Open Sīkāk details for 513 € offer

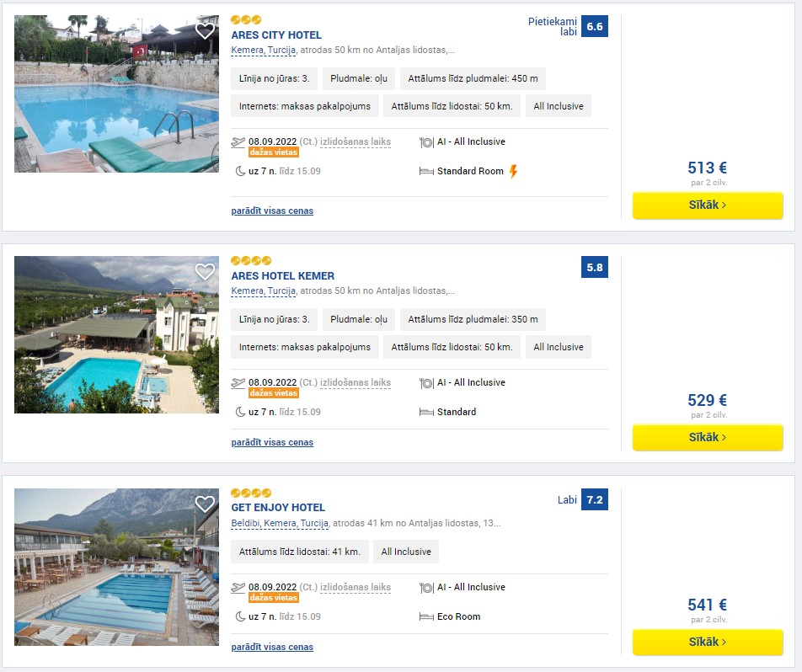tap(708, 205)
